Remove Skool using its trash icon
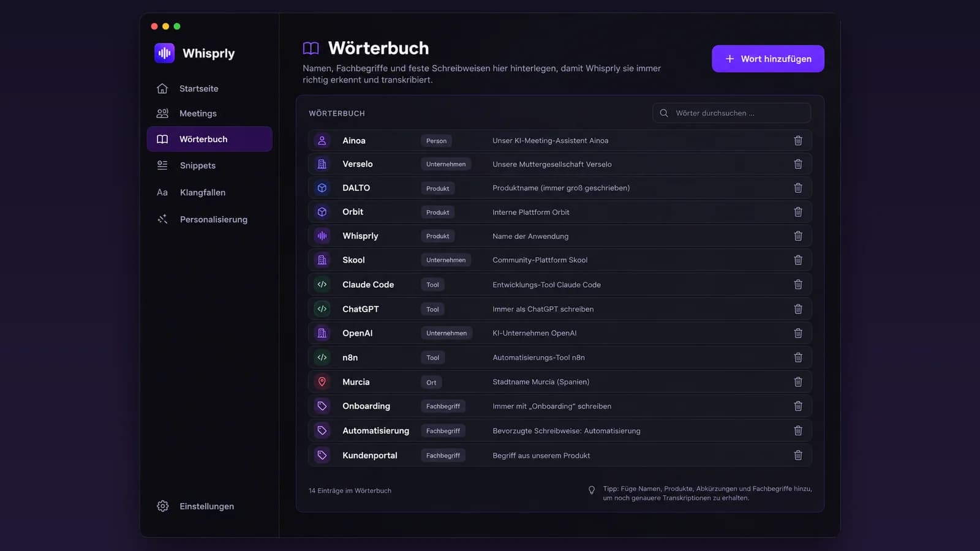Image resolution: width=980 pixels, height=551 pixels. tap(798, 260)
